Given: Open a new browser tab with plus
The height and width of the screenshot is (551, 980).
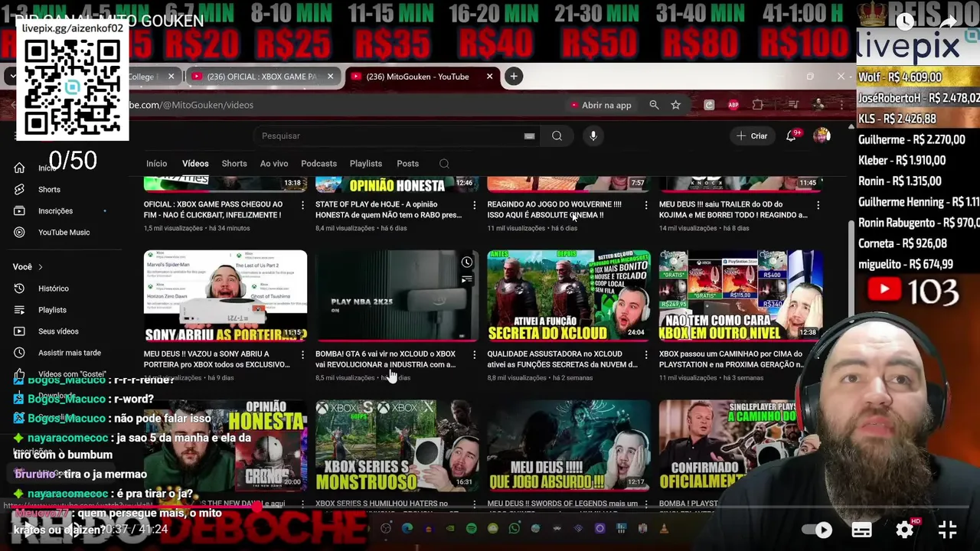Looking at the screenshot, I should pos(514,77).
